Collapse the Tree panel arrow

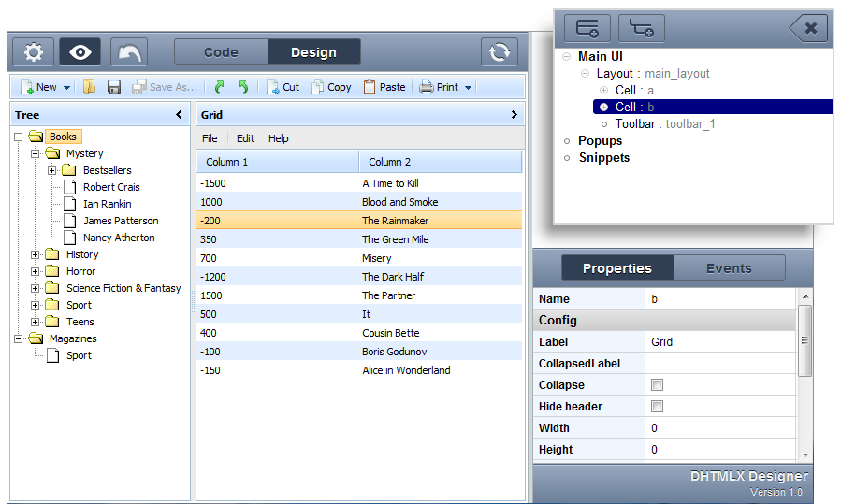(179, 114)
